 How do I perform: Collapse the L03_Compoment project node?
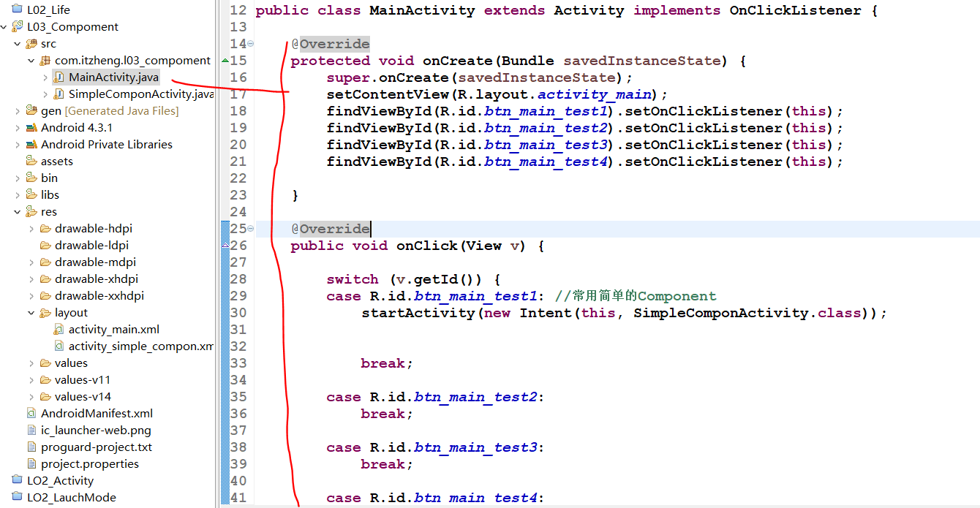4,26
